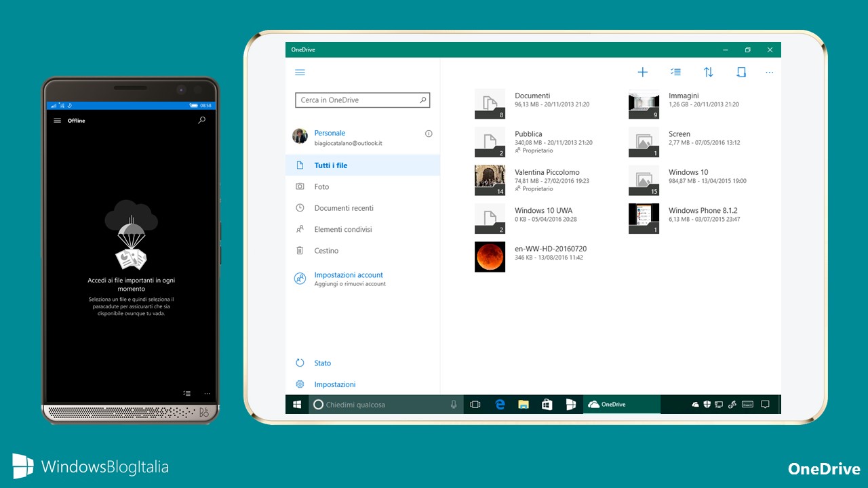Click the Chiedimi qualcosa Cortana search box

click(x=387, y=405)
